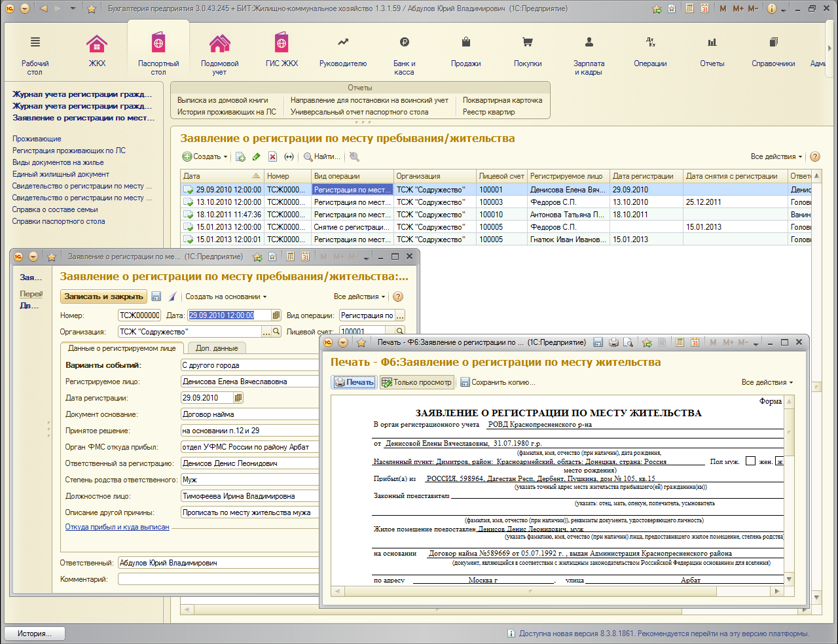Open the ЖКХ section

[x=97, y=51]
